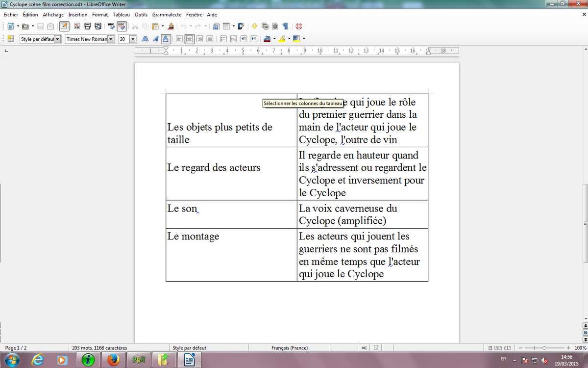Click the 100% zoom level
Viewport: 588px width, 368px height.
click(x=580, y=348)
